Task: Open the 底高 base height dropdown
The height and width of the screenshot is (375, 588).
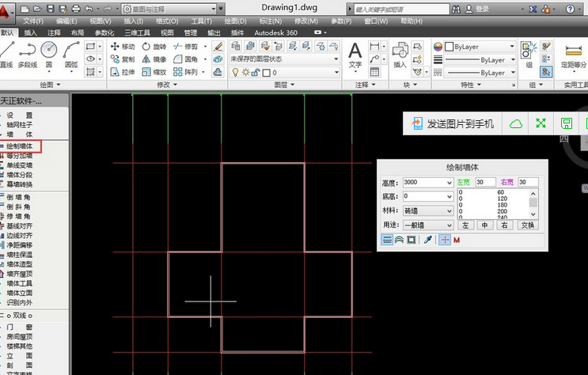Action: (x=450, y=196)
